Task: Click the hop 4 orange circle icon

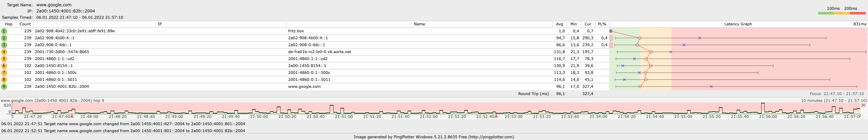Action: [x=4, y=52]
